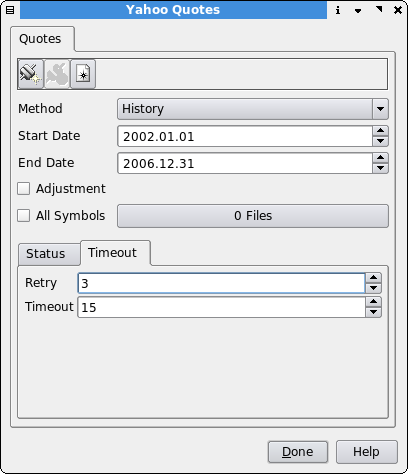
Task: Click the update quotes satellite icon
Action: 31,74
